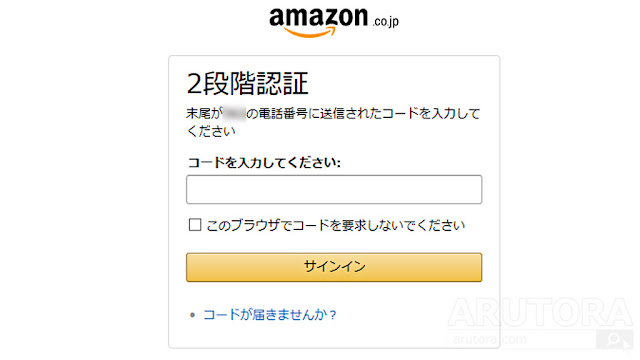Click the サインイン button

pos(334,267)
